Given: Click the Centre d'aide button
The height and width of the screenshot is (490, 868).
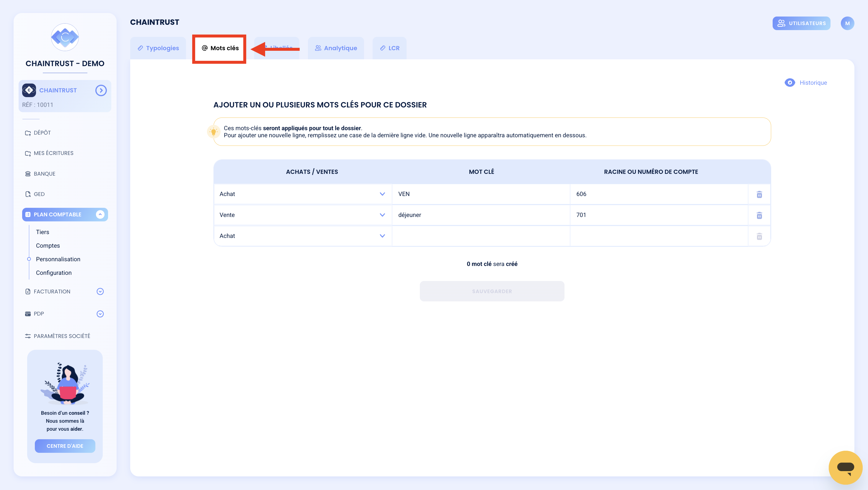Looking at the screenshot, I should 65,446.
